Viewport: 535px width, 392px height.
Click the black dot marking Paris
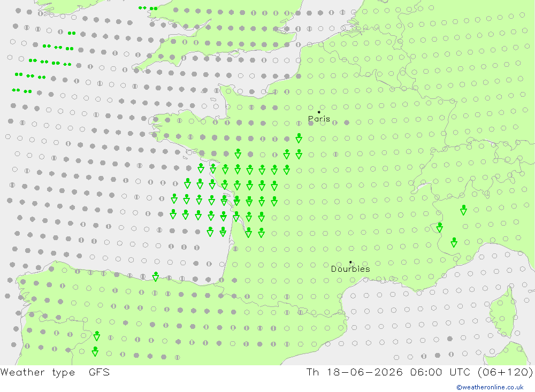pyautogui.click(x=319, y=112)
